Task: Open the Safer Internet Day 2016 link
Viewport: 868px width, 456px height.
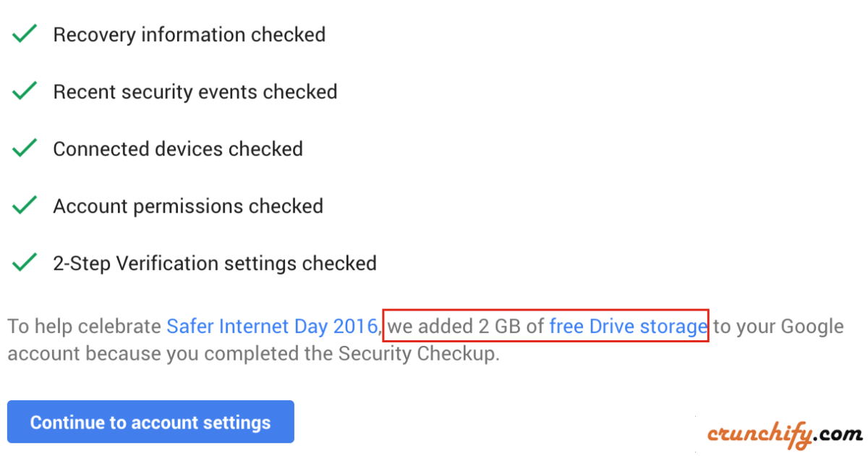Action: click(x=272, y=326)
